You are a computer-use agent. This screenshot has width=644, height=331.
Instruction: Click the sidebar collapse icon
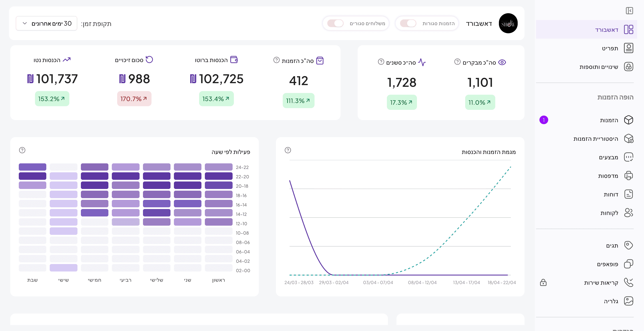pos(629,11)
